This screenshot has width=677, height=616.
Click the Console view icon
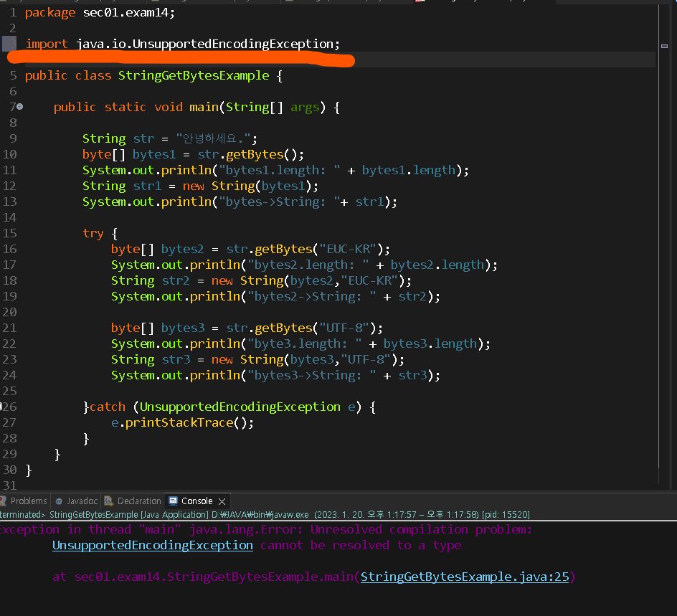pos(174,501)
